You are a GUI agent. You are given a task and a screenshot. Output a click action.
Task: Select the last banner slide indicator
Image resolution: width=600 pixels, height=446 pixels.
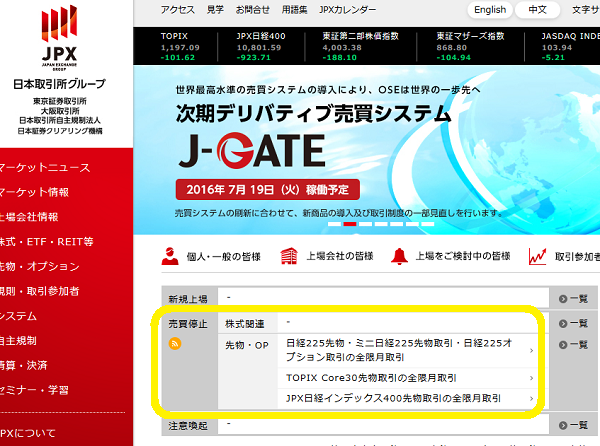click(428, 224)
